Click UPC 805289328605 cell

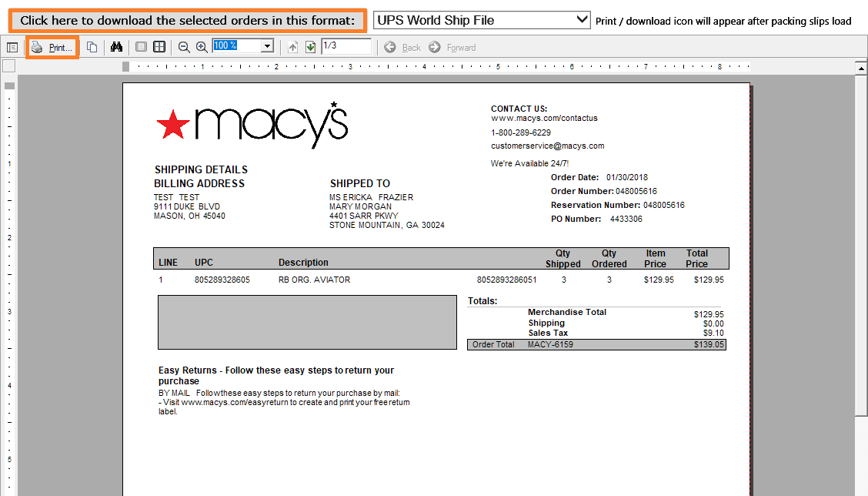pos(222,280)
